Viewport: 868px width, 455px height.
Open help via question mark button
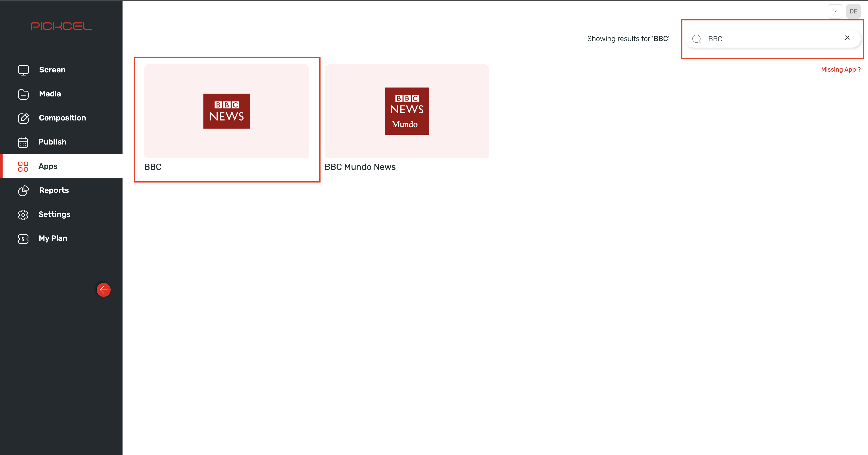pyautogui.click(x=835, y=11)
